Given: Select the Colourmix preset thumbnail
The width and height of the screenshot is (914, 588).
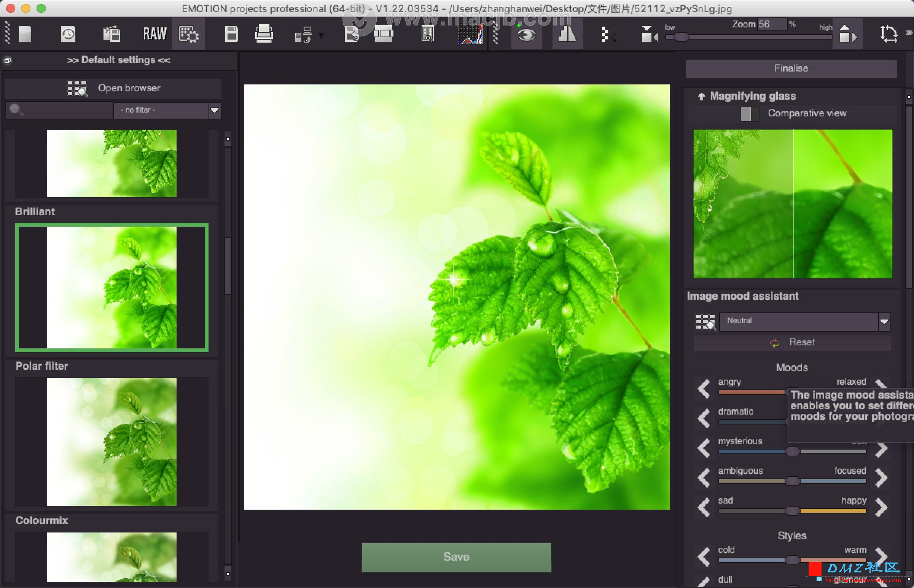Looking at the screenshot, I should tap(111, 557).
